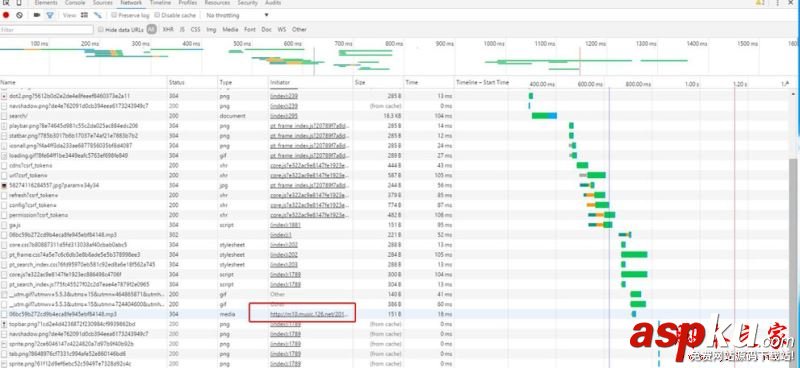The width and height of the screenshot is (800, 368).
Task: Select the All filter type
Action: coord(152,30)
